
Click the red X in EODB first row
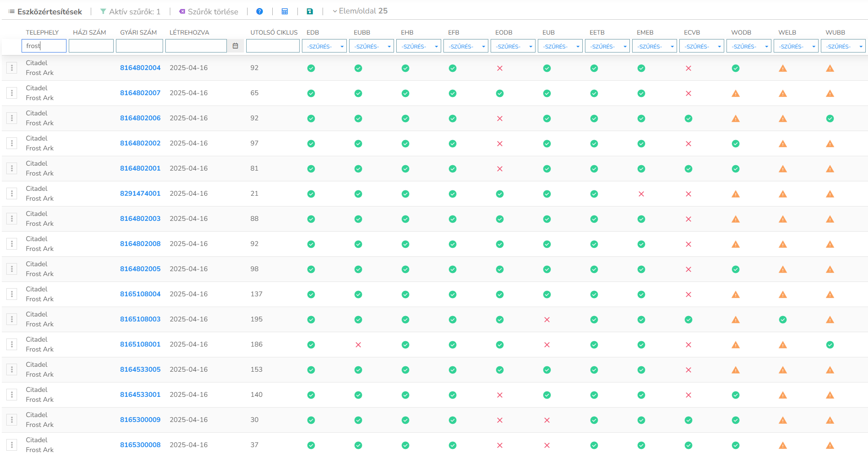(500, 68)
